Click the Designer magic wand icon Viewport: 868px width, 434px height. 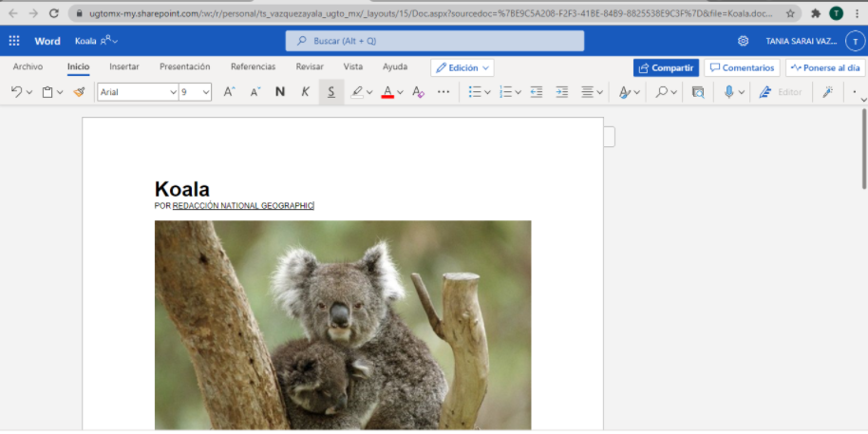pos(827,92)
